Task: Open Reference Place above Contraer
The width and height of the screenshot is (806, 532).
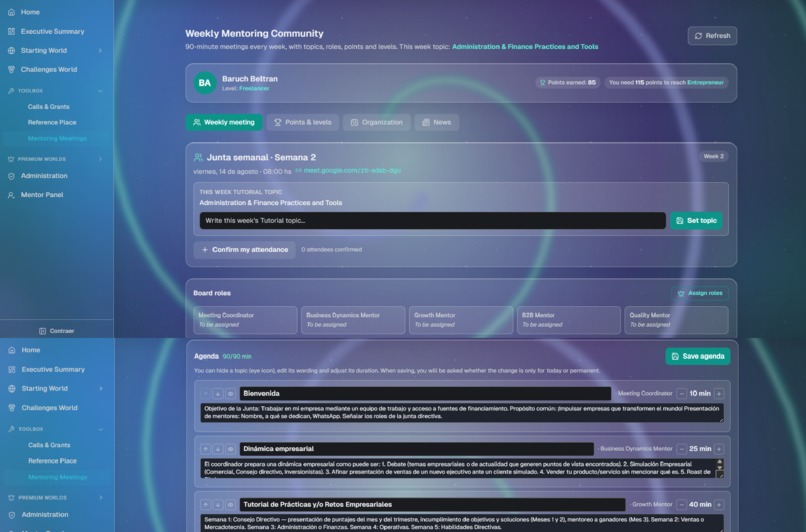Action: click(x=52, y=122)
